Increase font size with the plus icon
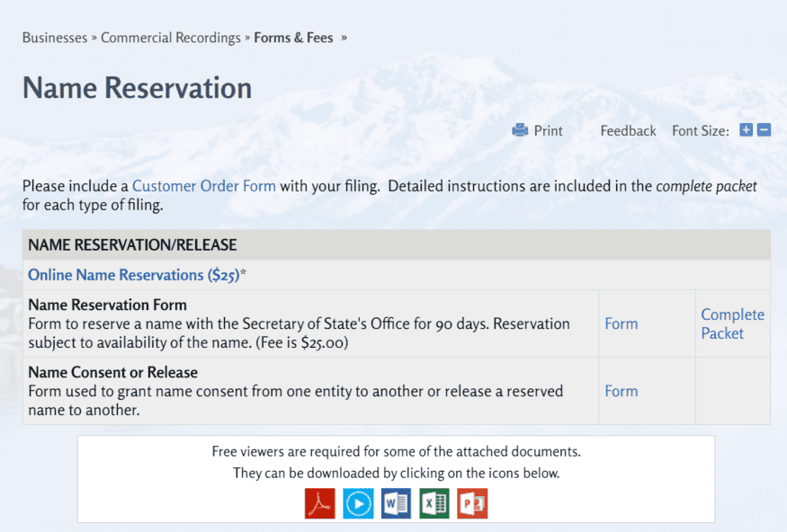This screenshot has height=532, width=787. tap(746, 130)
